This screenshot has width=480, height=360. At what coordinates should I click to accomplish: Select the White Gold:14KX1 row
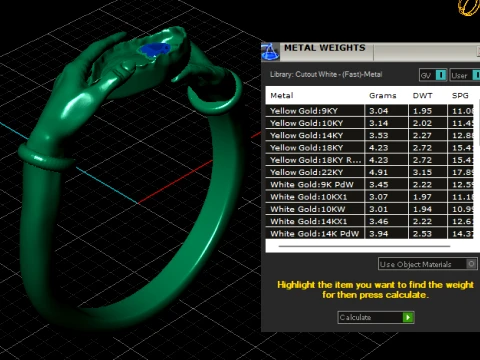click(369, 221)
